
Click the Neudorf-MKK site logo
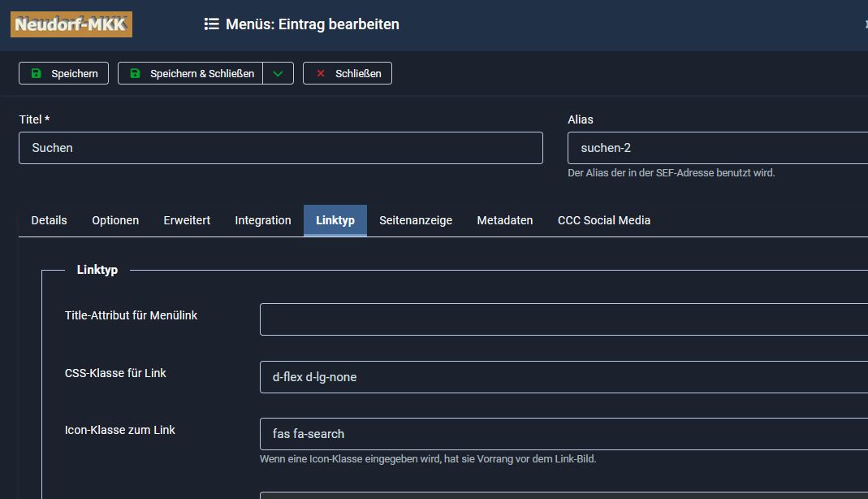[71, 24]
